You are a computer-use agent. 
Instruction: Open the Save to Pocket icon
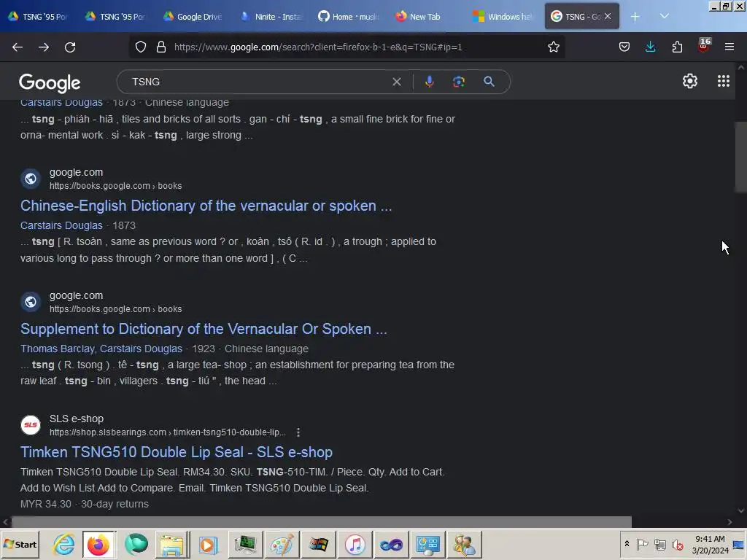tap(624, 47)
